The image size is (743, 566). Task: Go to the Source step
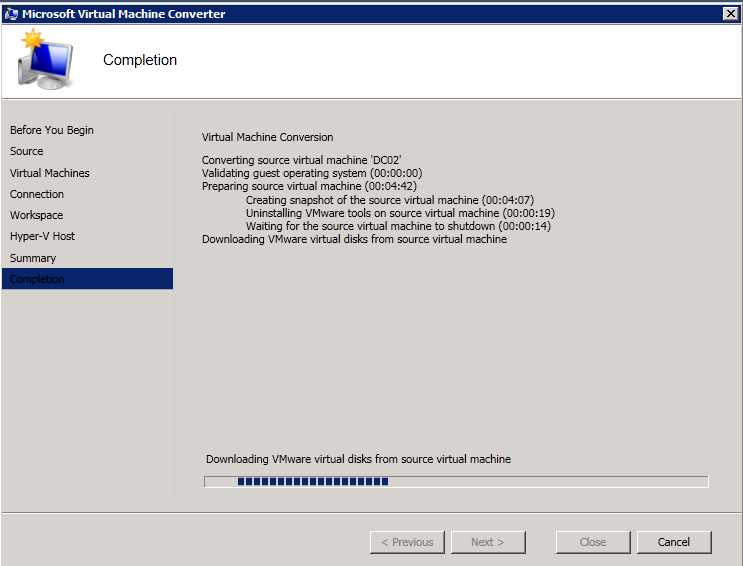pos(27,151)
